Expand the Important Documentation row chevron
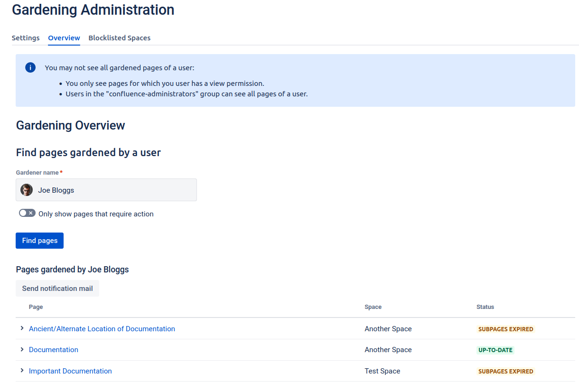Viewport: 579px width, 392px height. (22, 371)
